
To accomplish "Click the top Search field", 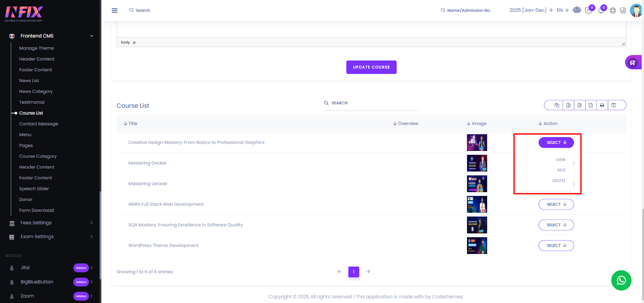I will pos(140,10).
